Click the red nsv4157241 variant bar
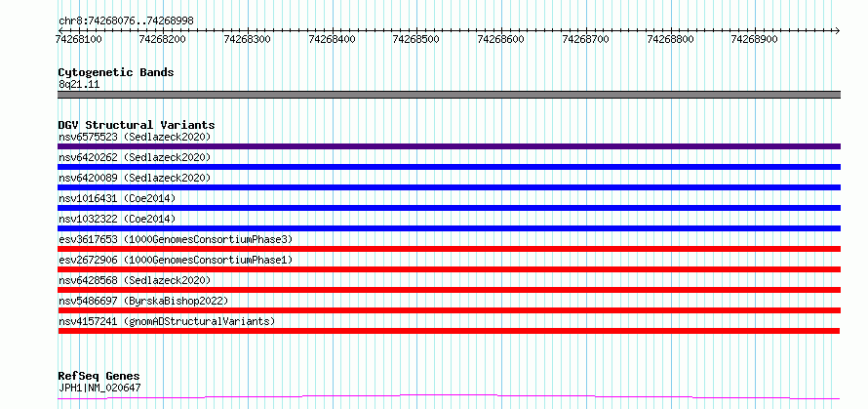This screenshot has height=409, width=868. click(449, 331)
